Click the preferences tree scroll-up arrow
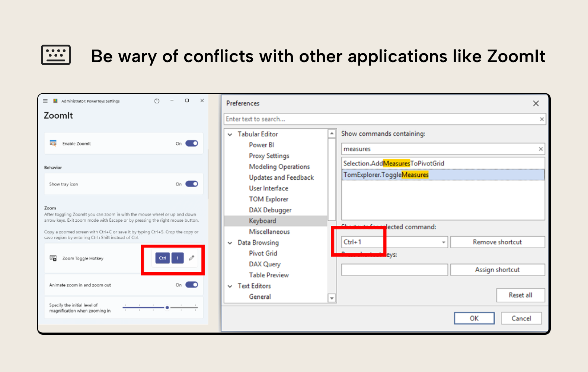Screen dimensions: 588x372 pyautogui.click(x=332, y=134)
